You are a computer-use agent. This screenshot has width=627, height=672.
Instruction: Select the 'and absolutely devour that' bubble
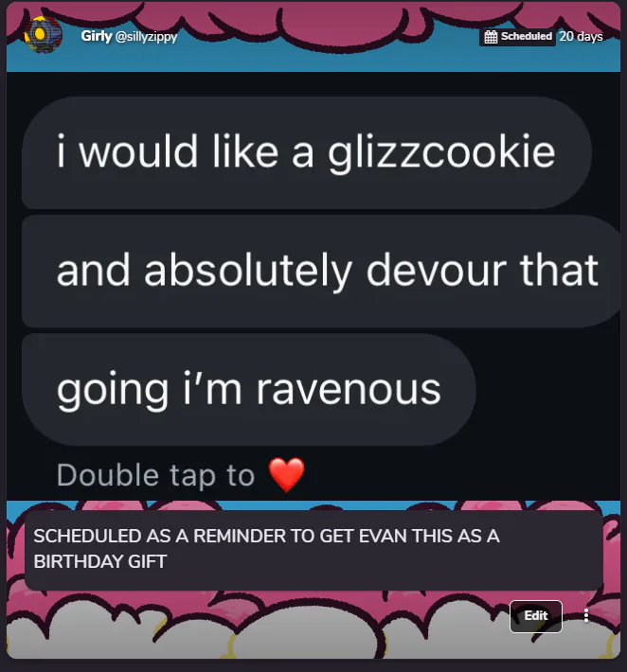click(x=321, y=272)
